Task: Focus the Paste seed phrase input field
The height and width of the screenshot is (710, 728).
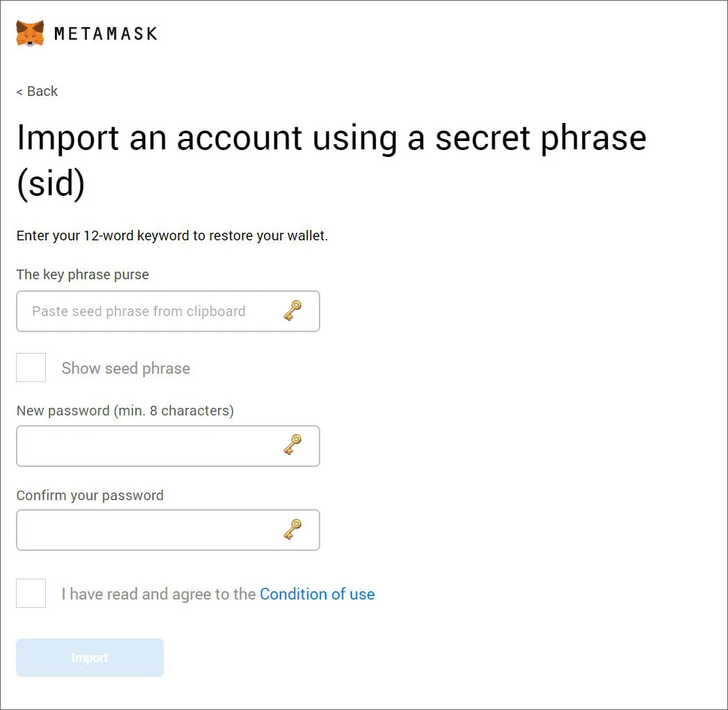Action: click(168, 311)
